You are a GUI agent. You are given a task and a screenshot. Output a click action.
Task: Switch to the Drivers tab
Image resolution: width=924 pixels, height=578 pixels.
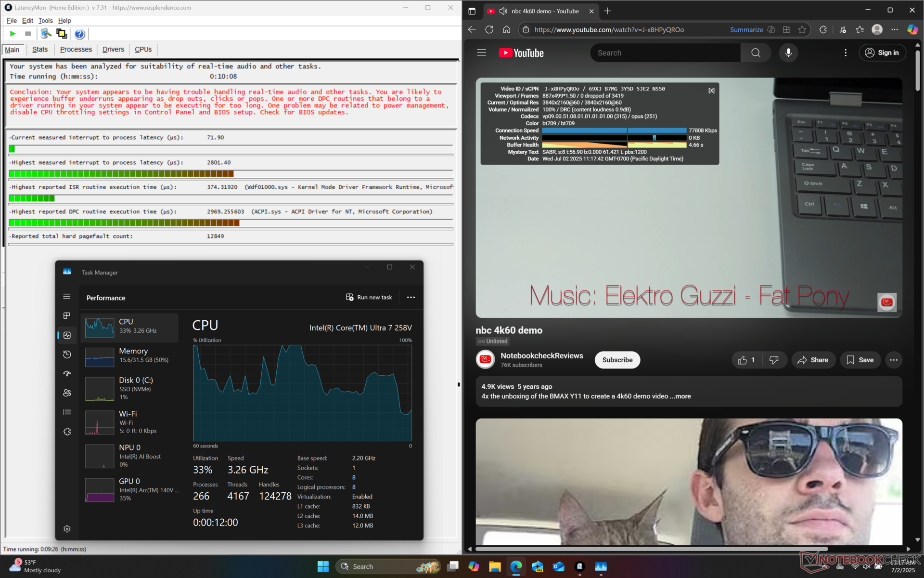pos(113,50)
